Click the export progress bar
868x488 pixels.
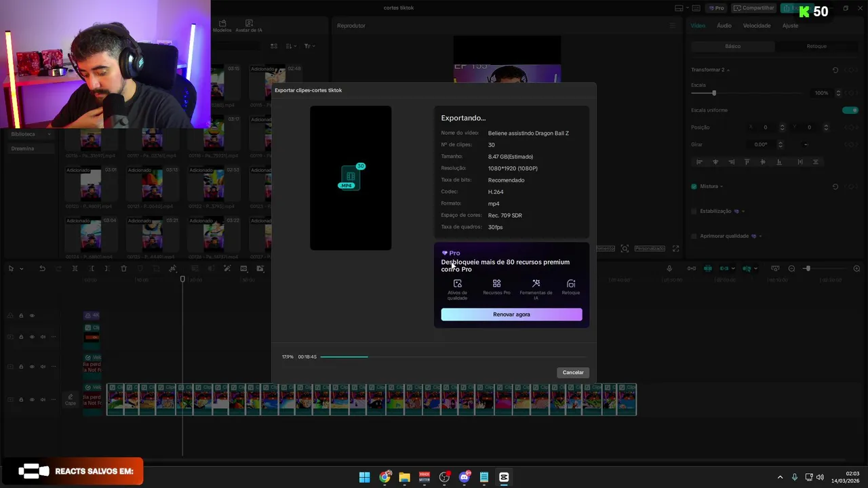452,357
